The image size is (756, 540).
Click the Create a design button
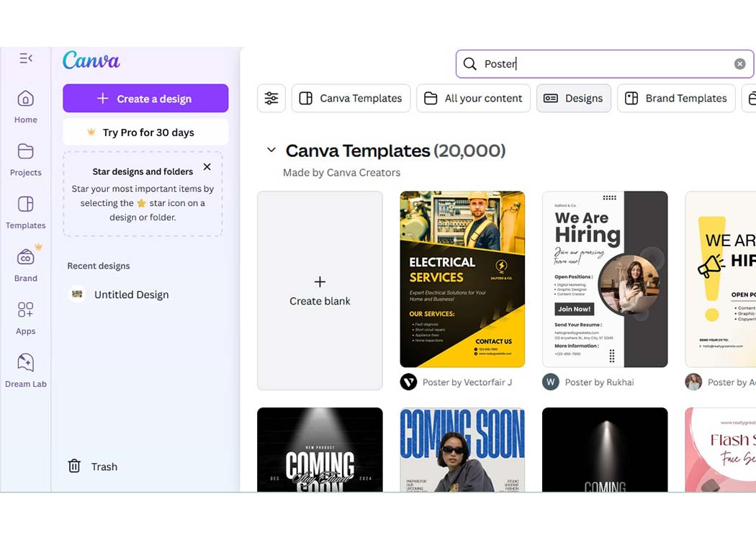[145, 99]
